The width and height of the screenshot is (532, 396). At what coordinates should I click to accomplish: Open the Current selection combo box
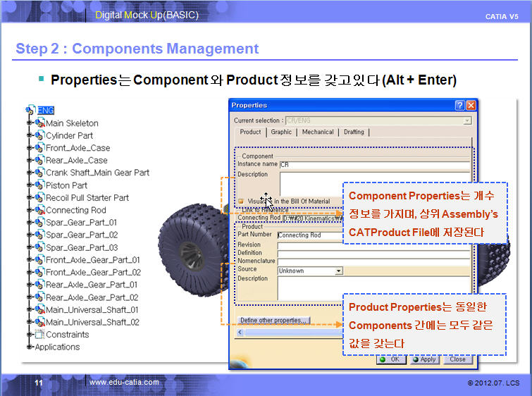coord(467,120)
